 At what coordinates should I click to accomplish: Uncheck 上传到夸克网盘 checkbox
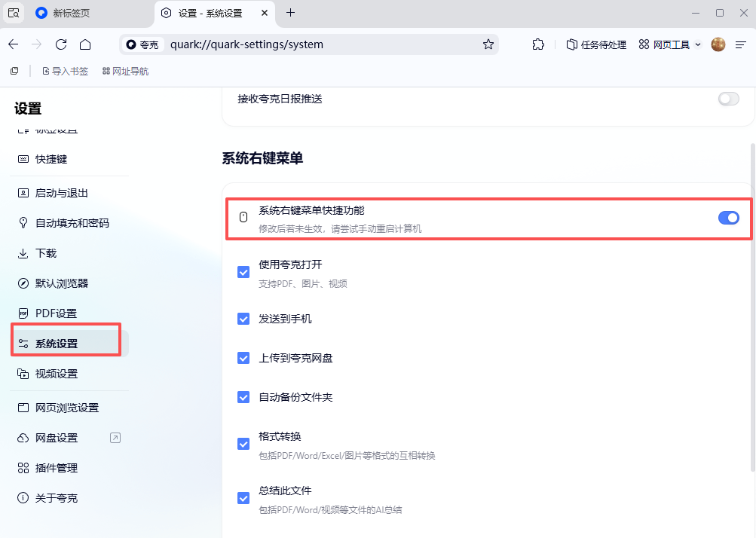pos(243,358)
